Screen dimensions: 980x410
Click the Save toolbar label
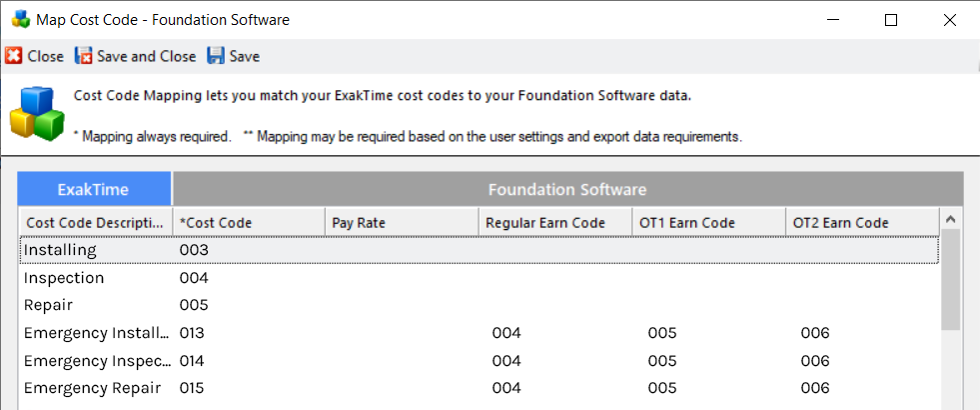(x=245, y=56)
